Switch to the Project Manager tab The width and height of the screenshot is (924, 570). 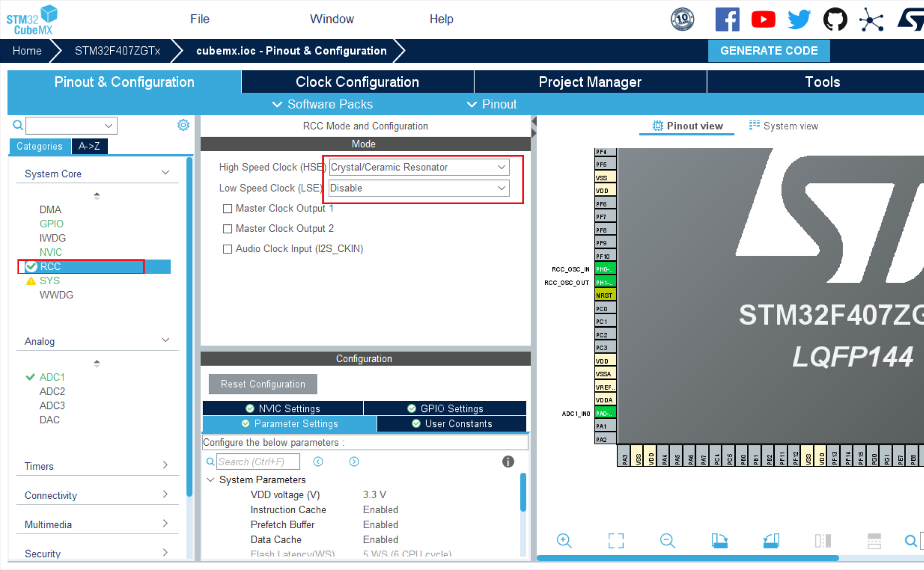(x=590, y=82)
